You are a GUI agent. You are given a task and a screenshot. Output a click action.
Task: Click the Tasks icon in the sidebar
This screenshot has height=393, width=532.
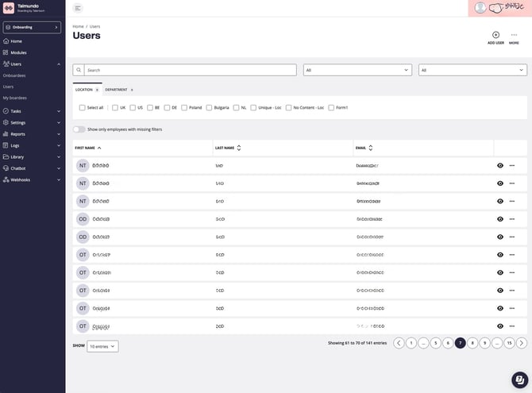point(6,111)
